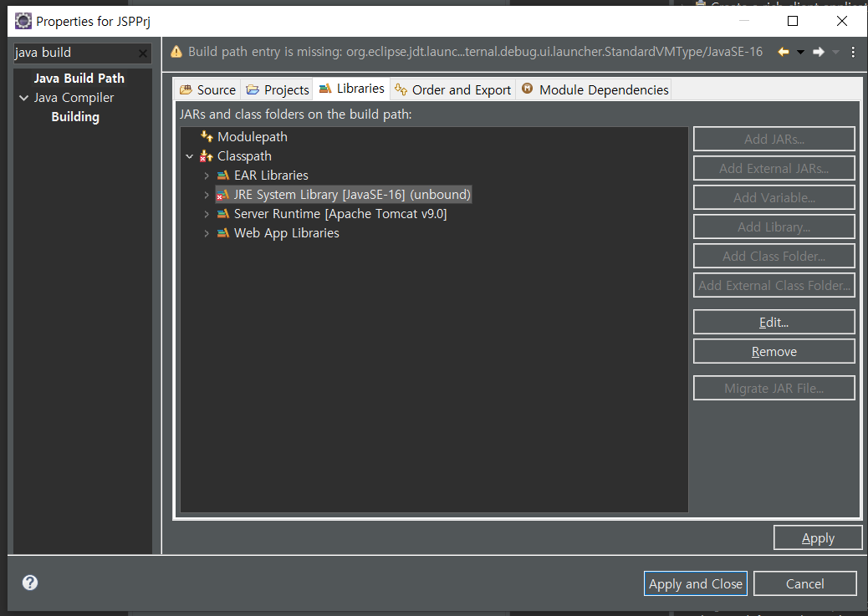Click the Add Class Folder button
868x616 pixels.
pyautogui.click(x=774, y=257)
